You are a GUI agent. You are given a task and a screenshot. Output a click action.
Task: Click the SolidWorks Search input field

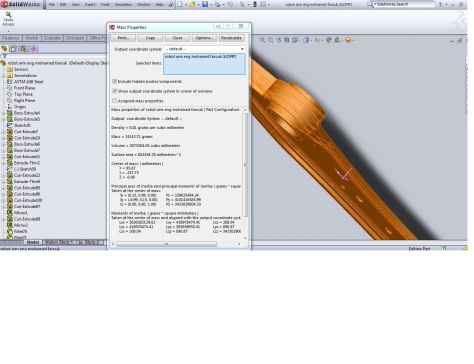coord(405,4)
